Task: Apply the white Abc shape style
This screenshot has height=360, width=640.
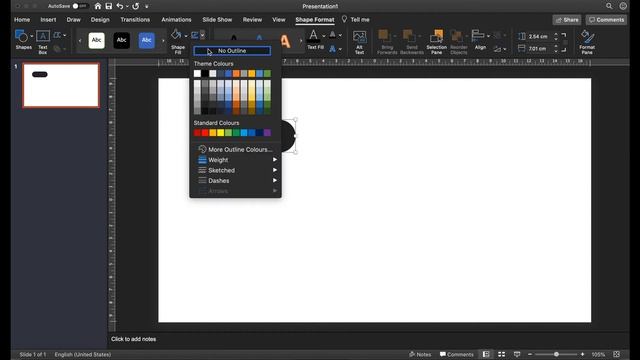Action: coord(97,40)
